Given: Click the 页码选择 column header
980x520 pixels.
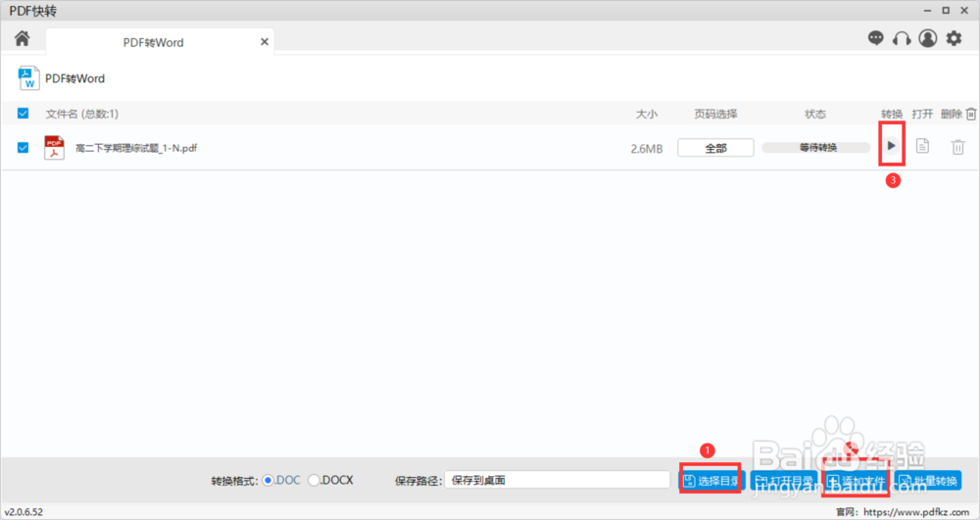Looking at the screenshot, I should 715,115.
